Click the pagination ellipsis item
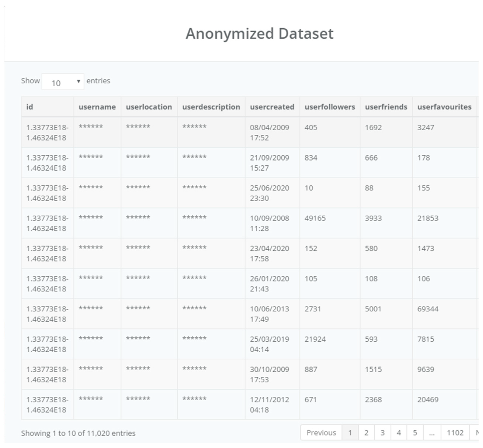483x448 pixels. (x=432, y=433)
